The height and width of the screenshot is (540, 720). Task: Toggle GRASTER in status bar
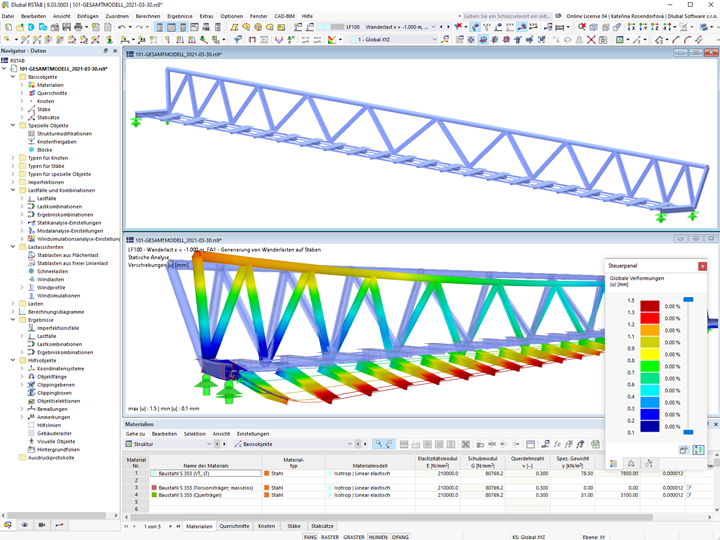coord(354,537)
